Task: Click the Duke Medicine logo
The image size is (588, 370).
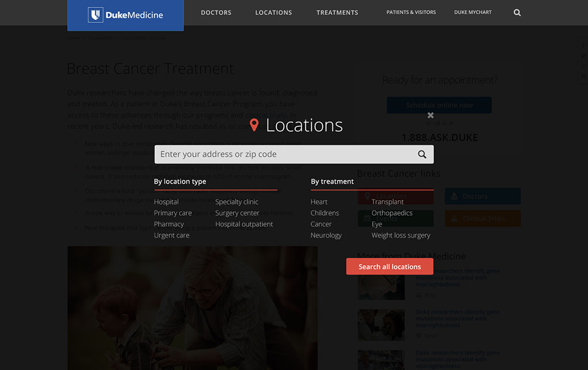Action: [x=126, y=15]
